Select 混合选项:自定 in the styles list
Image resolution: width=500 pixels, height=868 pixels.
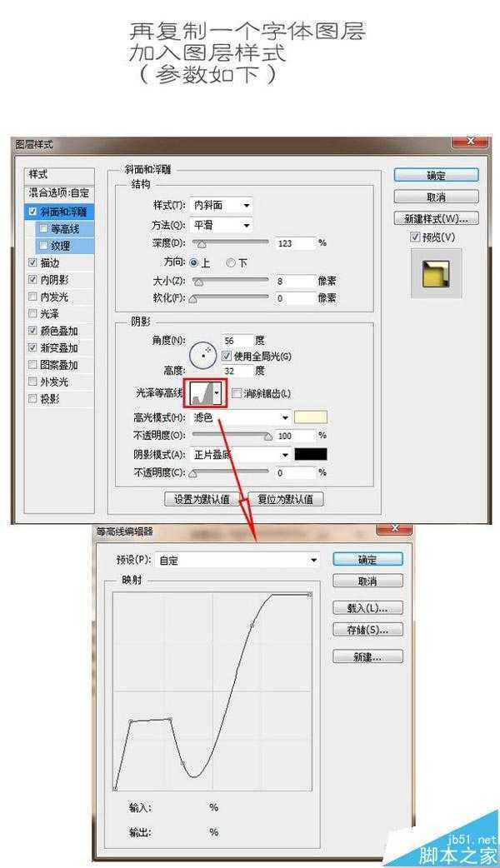tap(59, 192)
